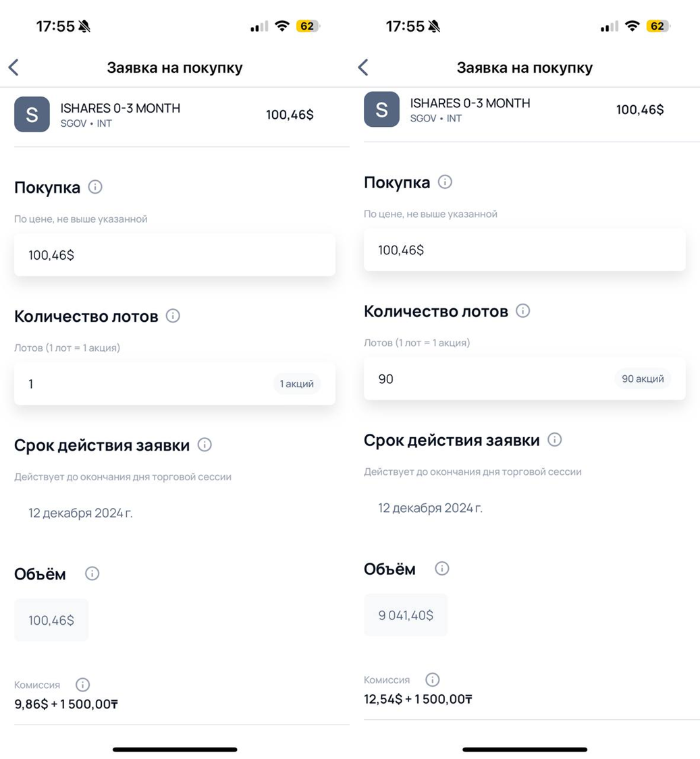The image size is (700, 759).
Task: Focus the lots field containing 1
Action: pos(135,384)
